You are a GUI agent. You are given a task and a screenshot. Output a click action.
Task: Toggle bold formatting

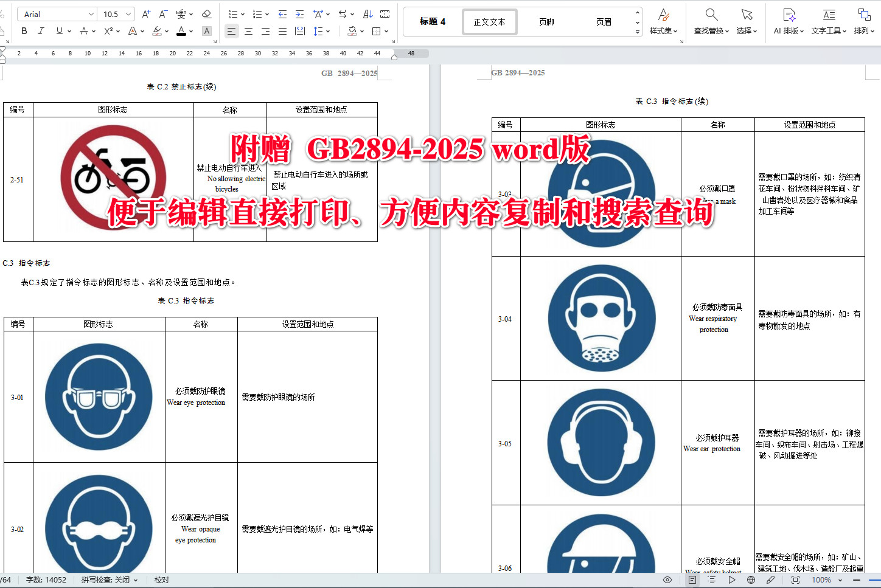tap(24, 31)
